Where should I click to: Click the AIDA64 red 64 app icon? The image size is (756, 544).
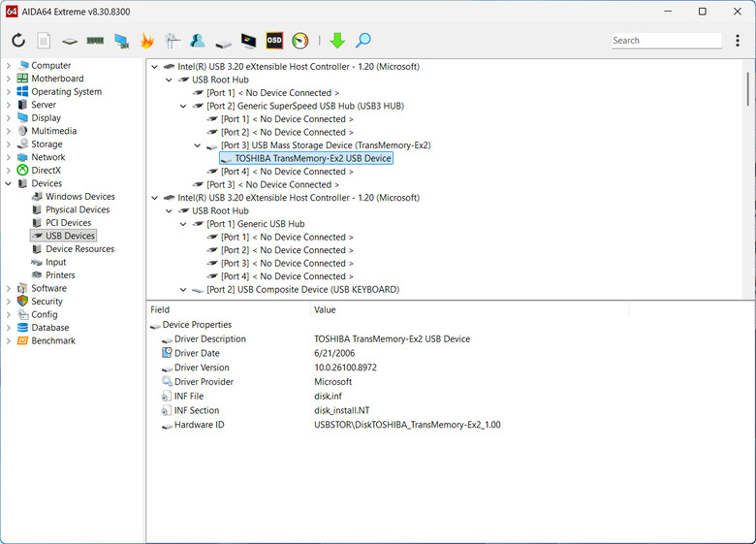(x=12, y=11)
